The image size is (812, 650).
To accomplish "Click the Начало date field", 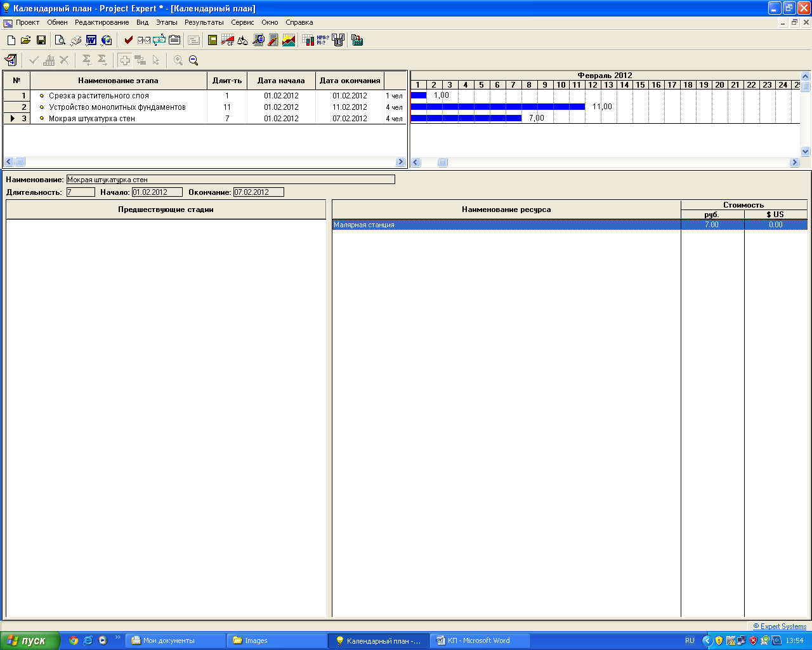I will 157,192.
